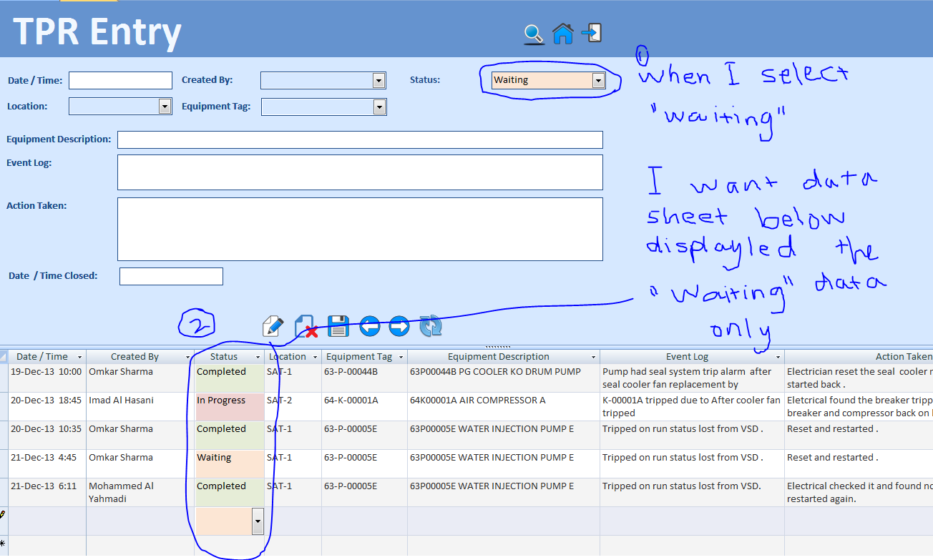933x560 pixels.
Task: Click Completed status in the 19-Dec-13 10:00 row
Action: pos(229,378)
